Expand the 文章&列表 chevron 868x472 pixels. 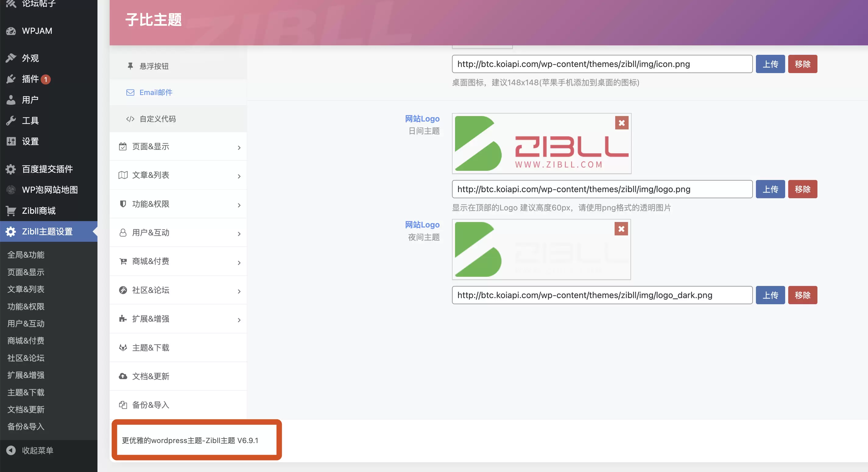click(x=239, y=176)
